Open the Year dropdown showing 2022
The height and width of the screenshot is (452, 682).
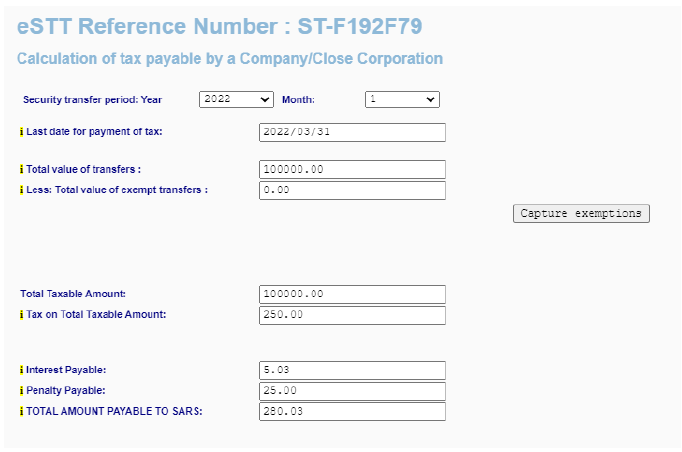tap(236, 99)
